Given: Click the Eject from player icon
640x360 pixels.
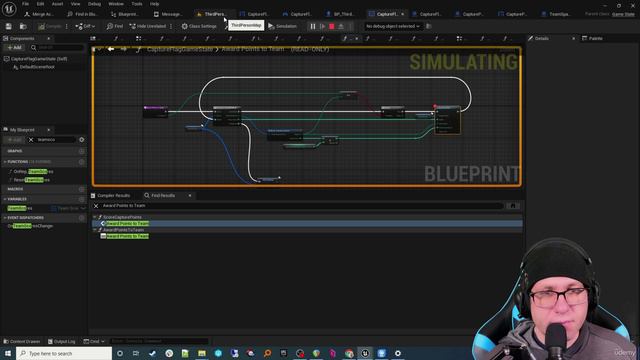Looking at the screenshot, I should click(341, 26).
